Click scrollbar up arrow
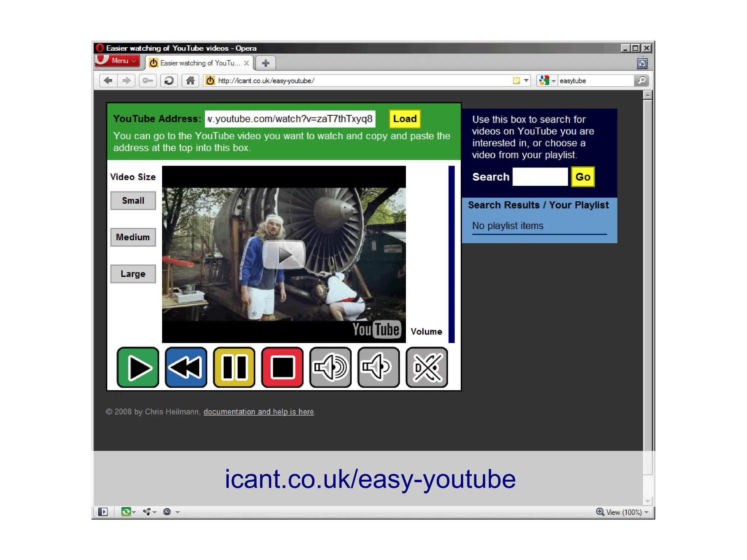Viewport: 747px width, 560px height. tap(647, 95)
